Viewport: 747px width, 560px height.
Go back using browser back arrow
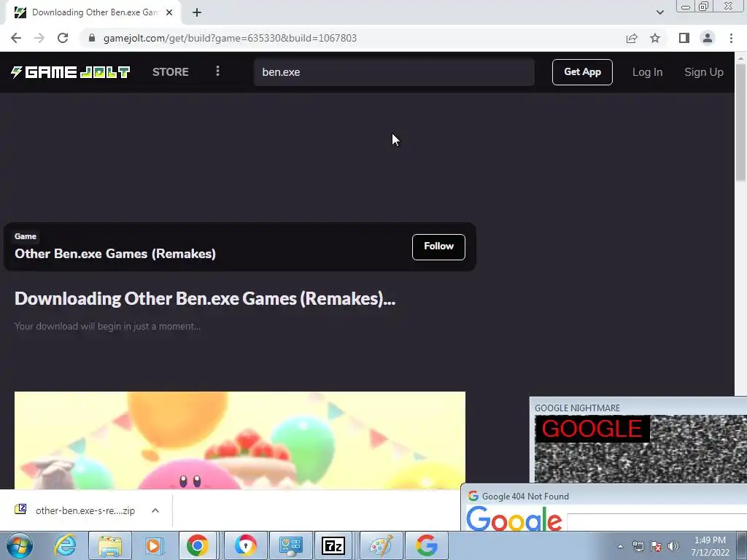(x=16, y=38)
